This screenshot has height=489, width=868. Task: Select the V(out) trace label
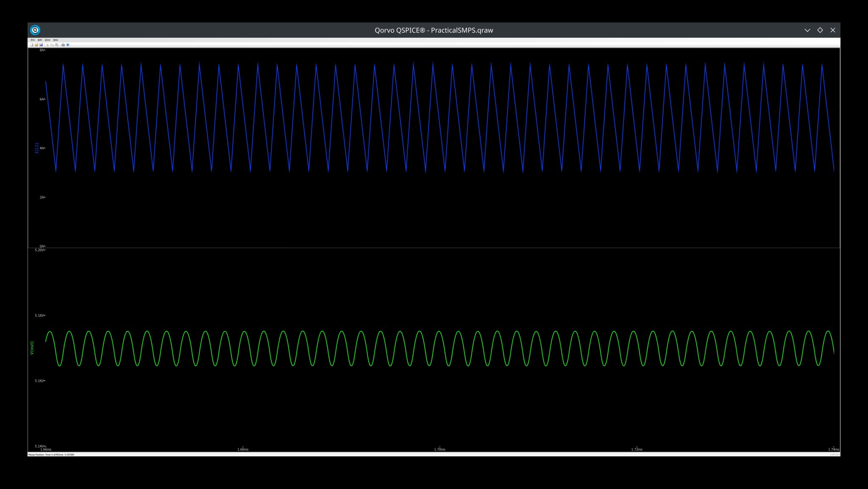[32, 348]
